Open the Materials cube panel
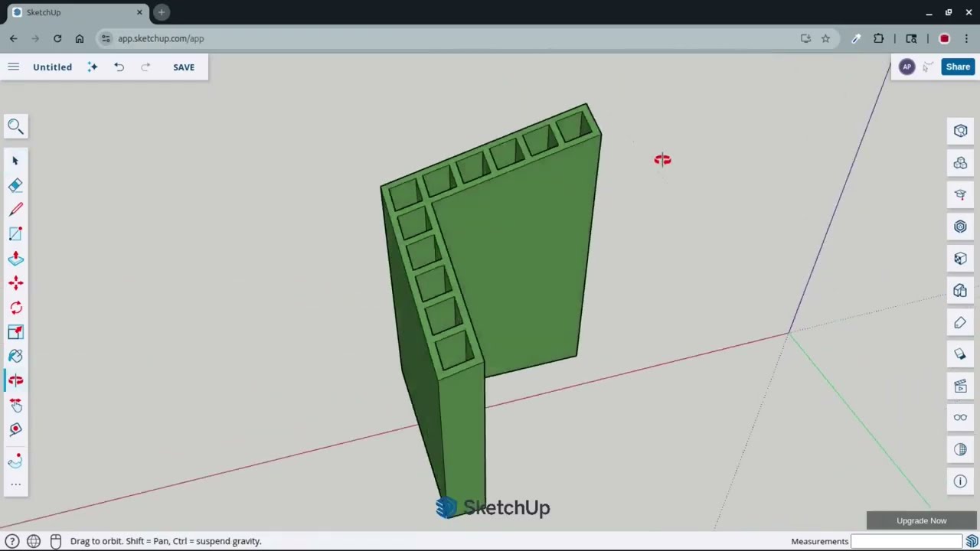Viewport: 980px width, 551px height. coord(960,259)
